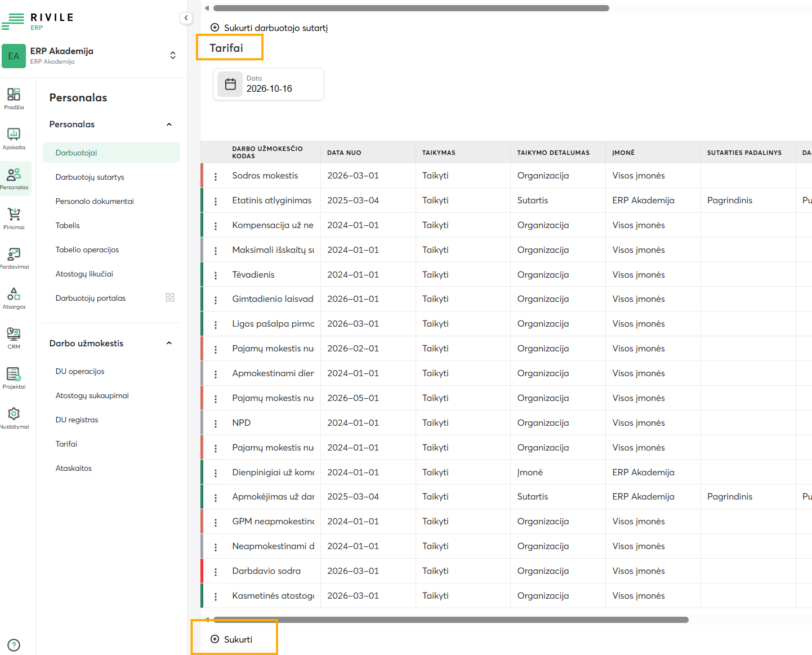The height and width of the screenshot is (655, 812).
Task: Click the Sukurti button below table
Action: (231, 639)
